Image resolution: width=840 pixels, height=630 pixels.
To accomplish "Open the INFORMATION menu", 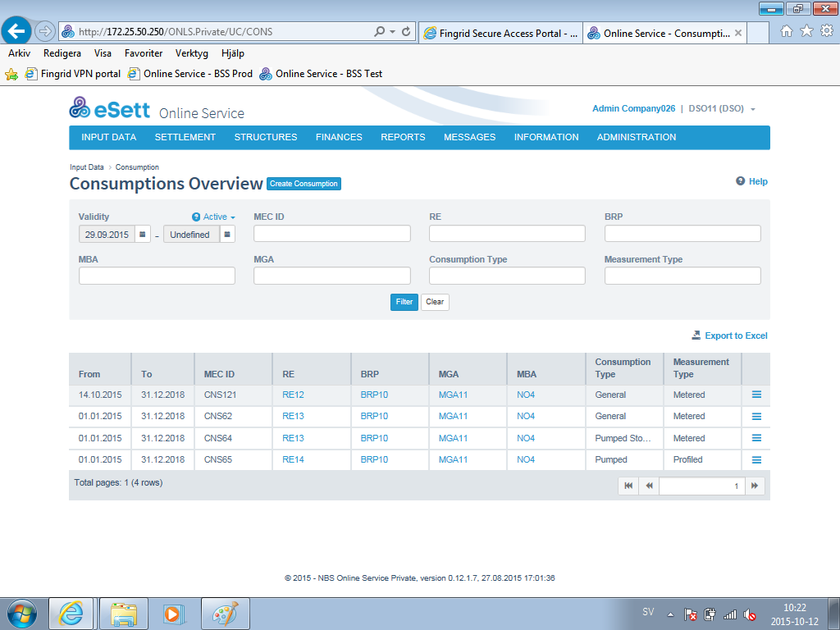I will (x=546, y=137).
